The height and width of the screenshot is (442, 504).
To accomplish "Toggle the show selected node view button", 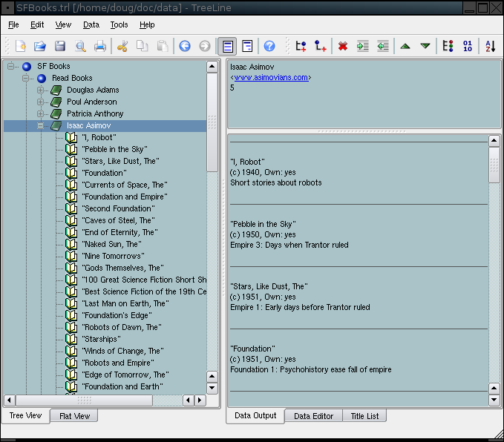I will [x=227, y=46].
